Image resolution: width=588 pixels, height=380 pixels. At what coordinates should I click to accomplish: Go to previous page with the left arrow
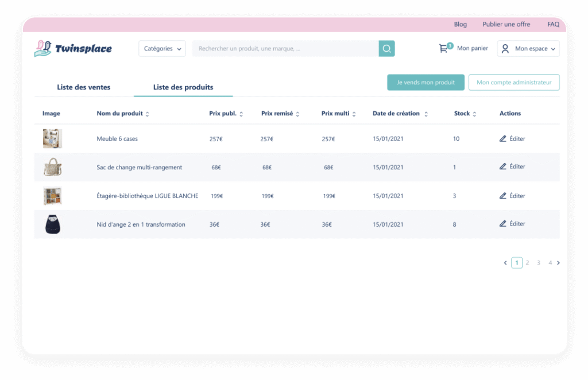coord(505,263)
